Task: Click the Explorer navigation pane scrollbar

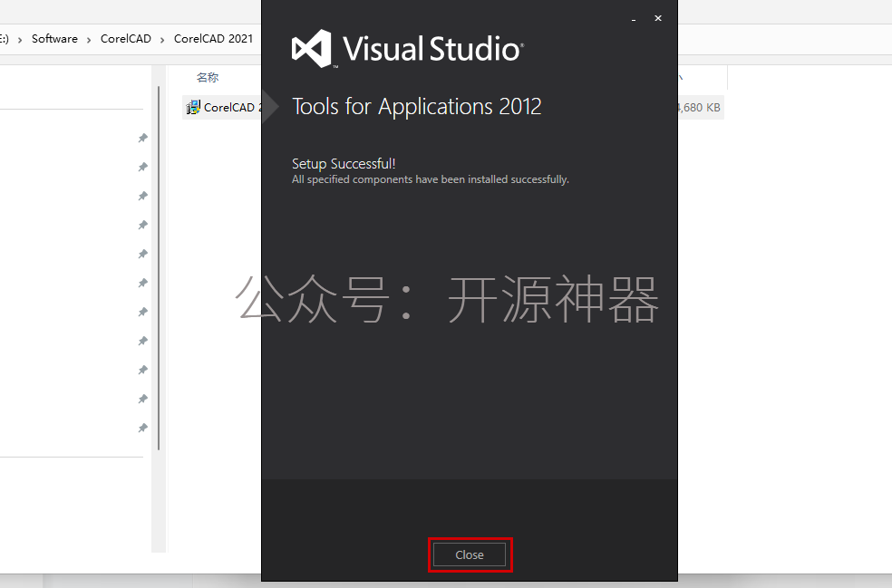Action: (x=158, y=267)
